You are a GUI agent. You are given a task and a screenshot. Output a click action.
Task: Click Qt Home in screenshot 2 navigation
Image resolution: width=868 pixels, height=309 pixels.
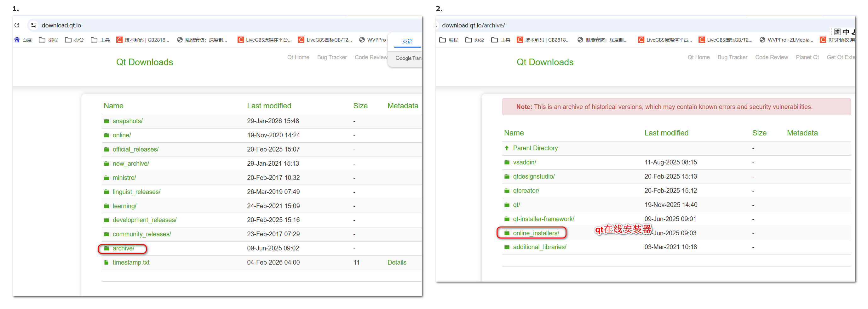coord(698,57)
